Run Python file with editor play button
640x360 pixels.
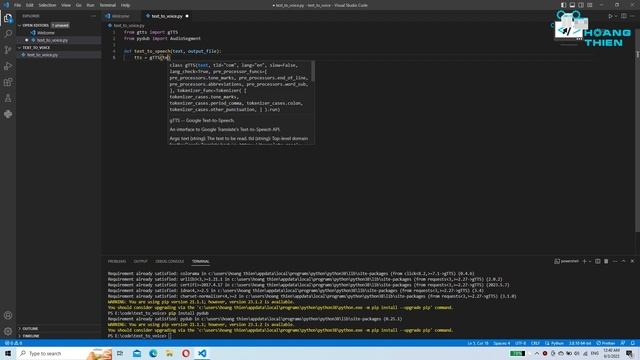coord(610,16)
